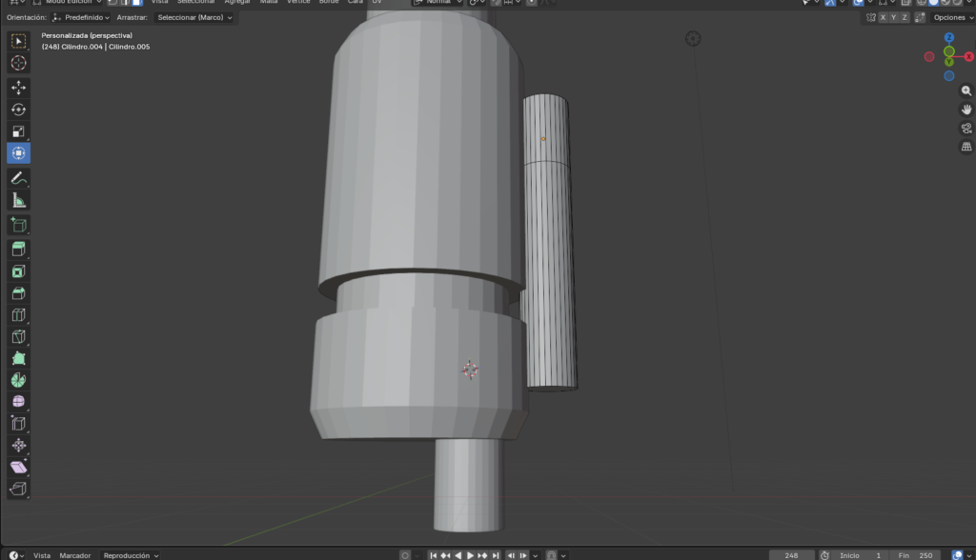
Task: Toggle Z axis mirror button
Action: pyautogui.click(x=905, y=17)
